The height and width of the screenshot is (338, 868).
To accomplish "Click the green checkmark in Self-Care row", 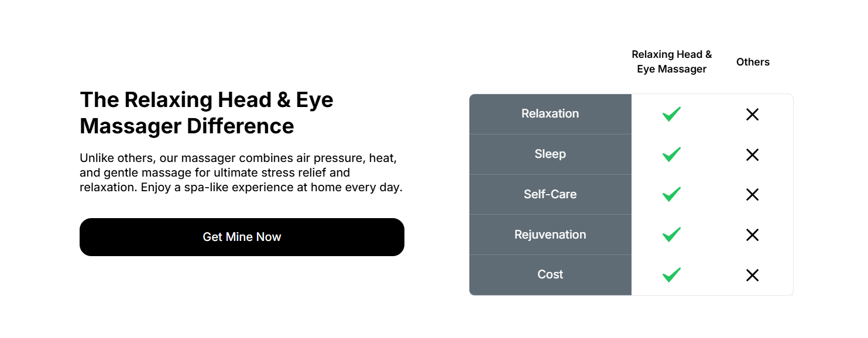I will (671, 194).
